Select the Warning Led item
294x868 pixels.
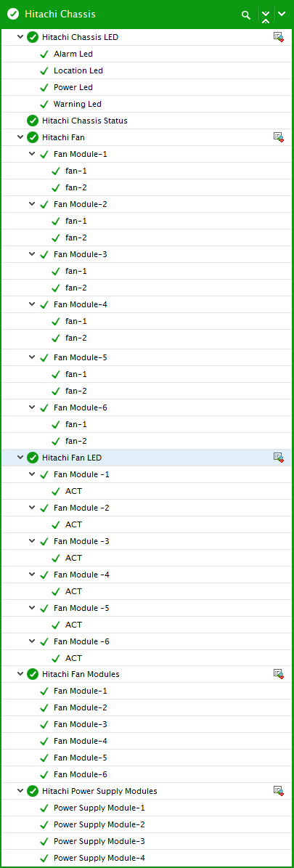(x=78, y=104)
